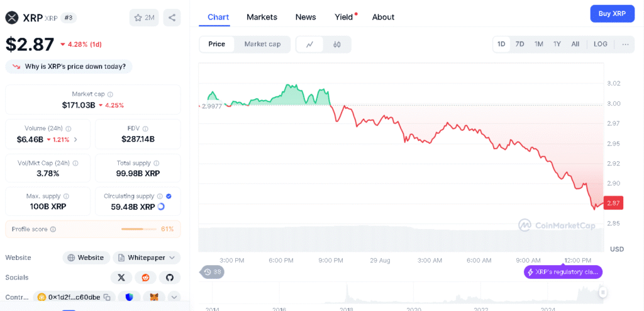The image size is (644, 311).
Task: Open the About tab
Action: point(383,17)
